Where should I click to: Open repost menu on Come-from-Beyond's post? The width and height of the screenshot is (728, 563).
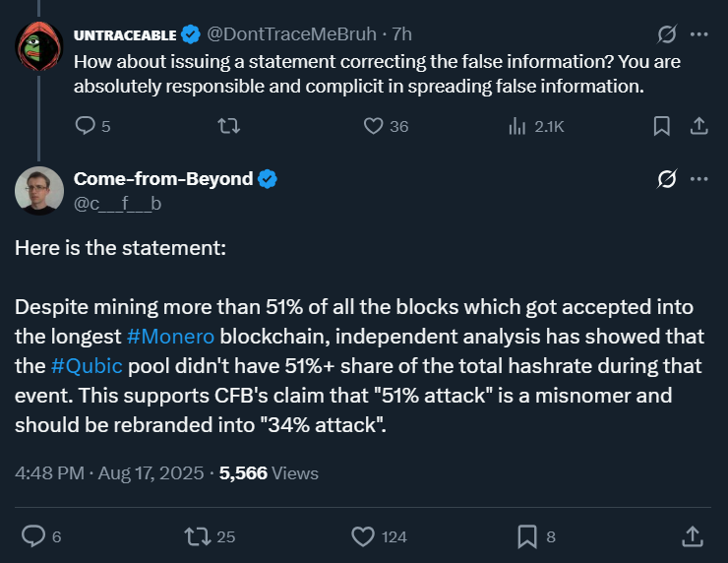pos(198,535)
